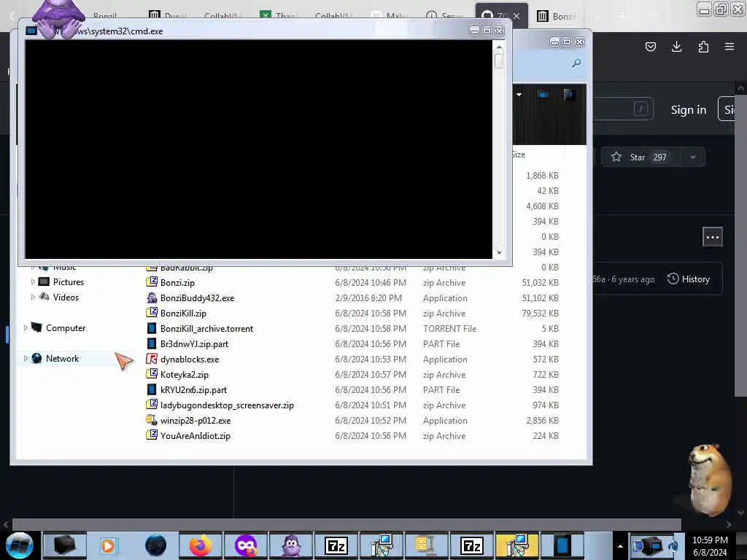Open the BonziBuddy purple gorilla taskbar icon

291,545
